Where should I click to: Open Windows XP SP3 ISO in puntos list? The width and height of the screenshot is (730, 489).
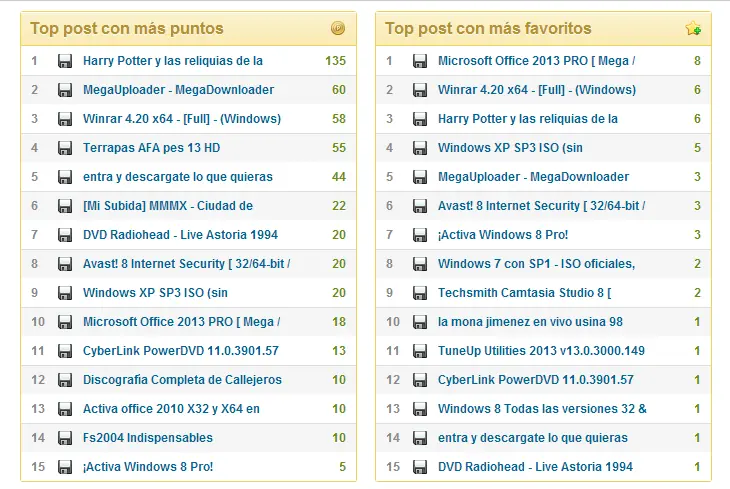pyautogui.click(x=155, y=293)
